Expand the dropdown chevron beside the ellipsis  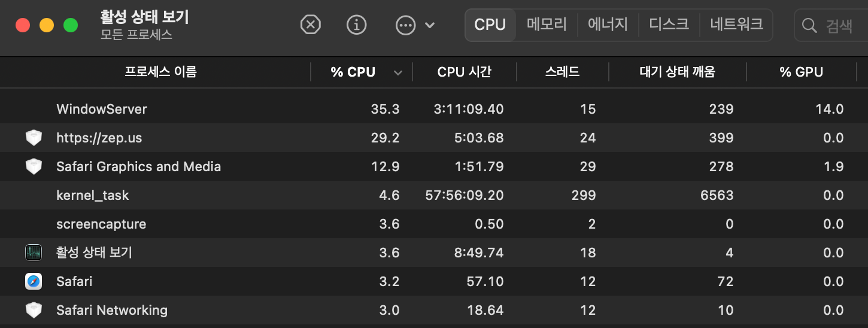coord(429,25)
